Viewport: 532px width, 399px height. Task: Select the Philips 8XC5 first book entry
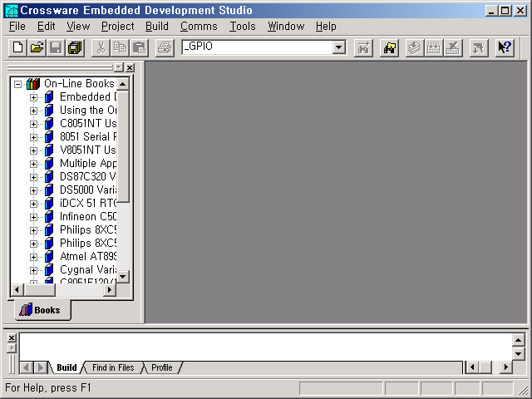tap(88, 230)
